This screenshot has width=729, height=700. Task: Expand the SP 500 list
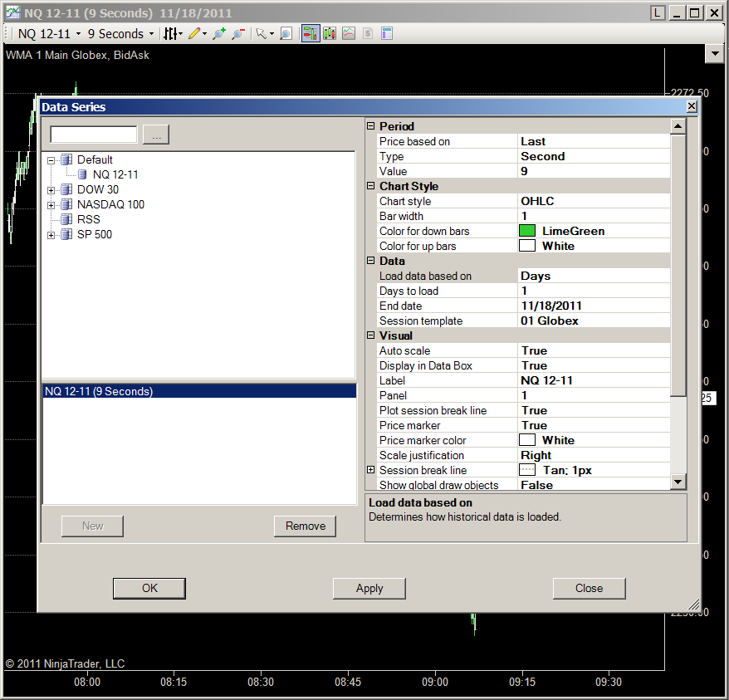pyautogui.click(x=51, y=235)
